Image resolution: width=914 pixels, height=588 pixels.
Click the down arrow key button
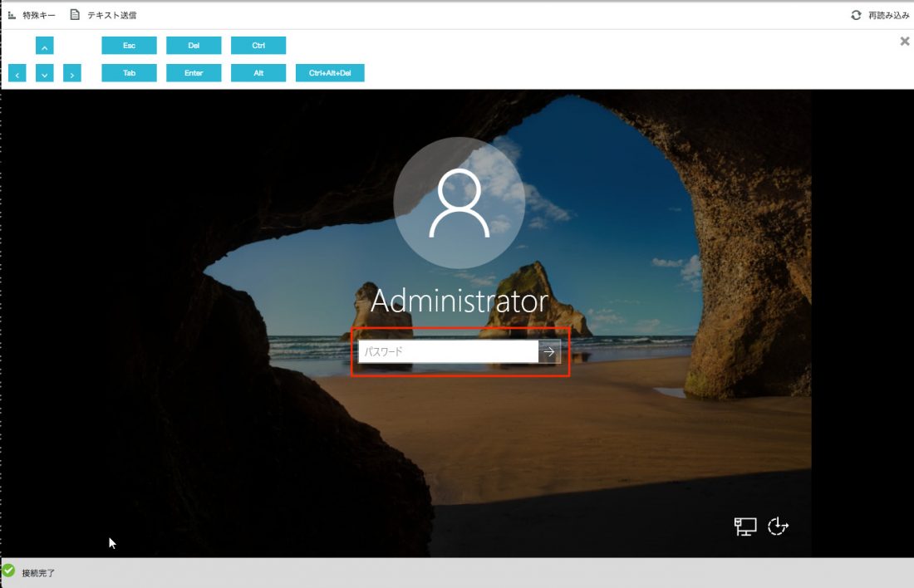44,73
